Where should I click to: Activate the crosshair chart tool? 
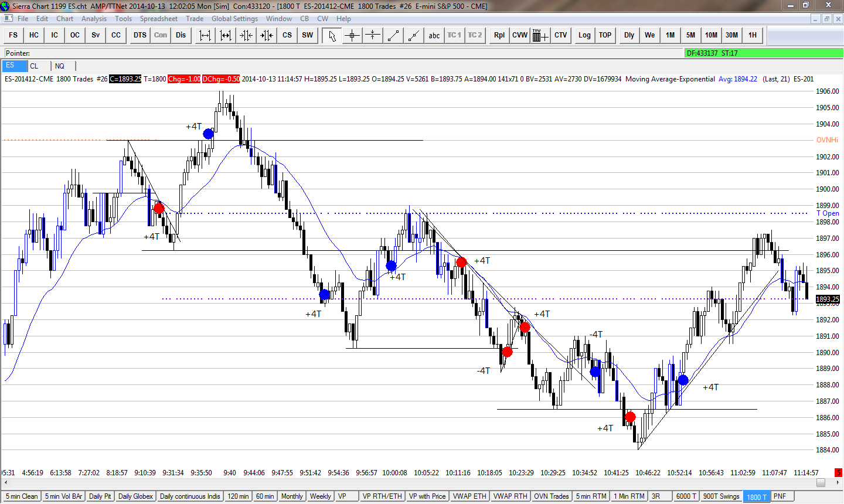tap(352, 35)
